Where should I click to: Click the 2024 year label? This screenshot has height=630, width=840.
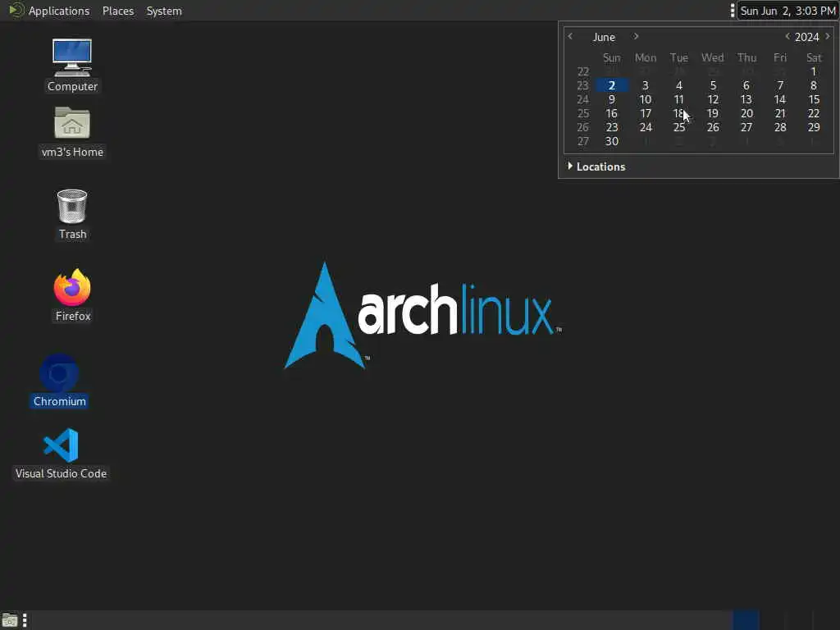pos(807,37)
